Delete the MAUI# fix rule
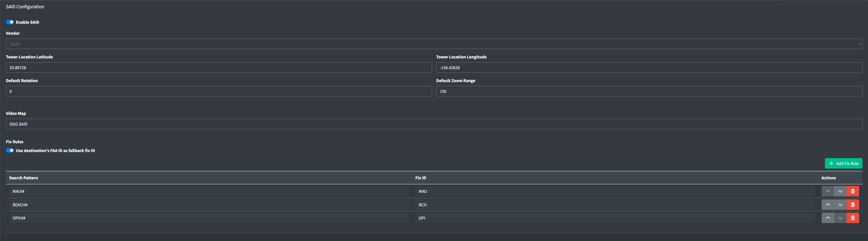This screenshot has height=241, width=868. coord(853,191)
